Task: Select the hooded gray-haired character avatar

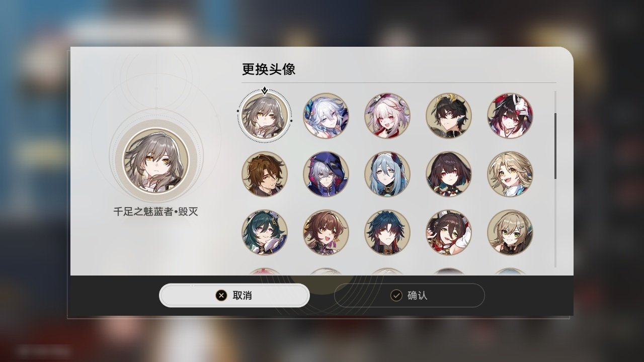Action: pos(326,174)
